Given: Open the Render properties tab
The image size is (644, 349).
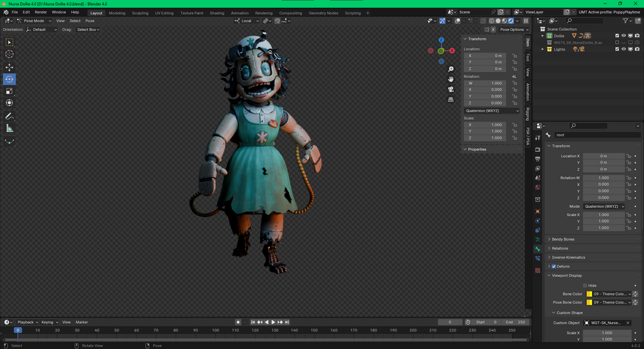Looking at the screenshot, I should pos(537,149).
